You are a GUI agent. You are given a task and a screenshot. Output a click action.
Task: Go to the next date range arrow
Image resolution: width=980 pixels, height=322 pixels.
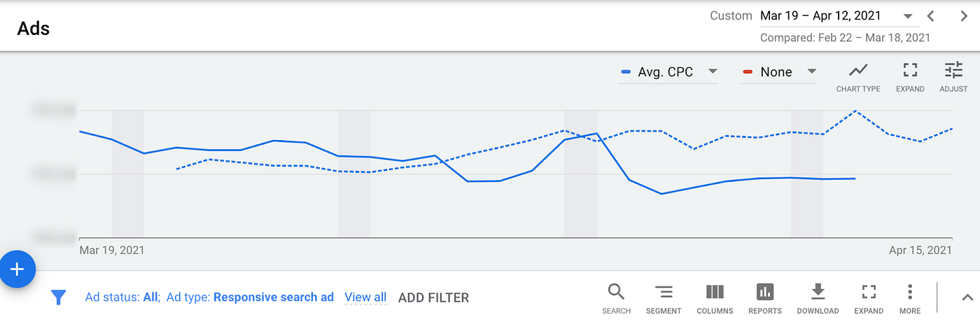pos(964,16)
